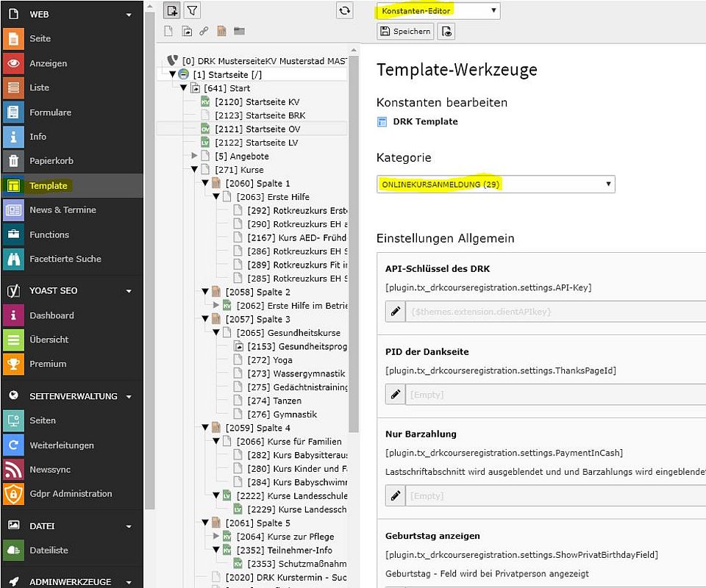Viewport: 706px width, 588px height.
Task: Click pencil edit icon for API-Schlüssel
Action: click(395, 312)
